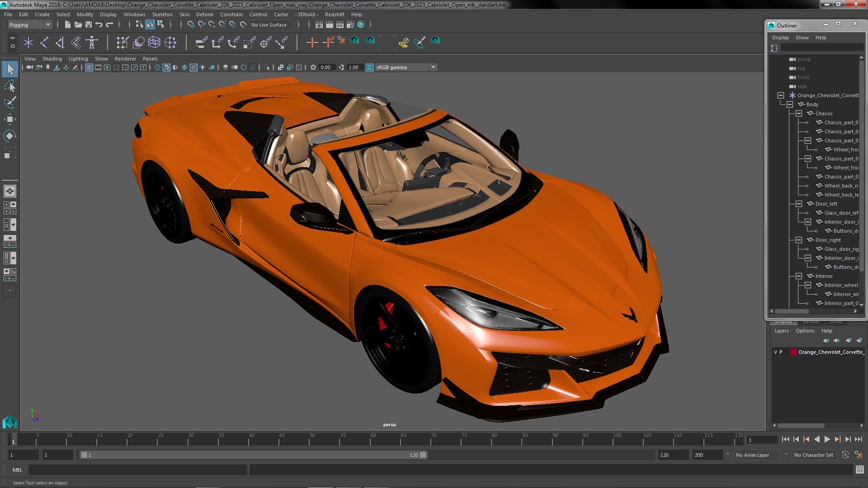Toggle textured display checker icon
Viewport: 868px width, 488px height.
[193, 67]
